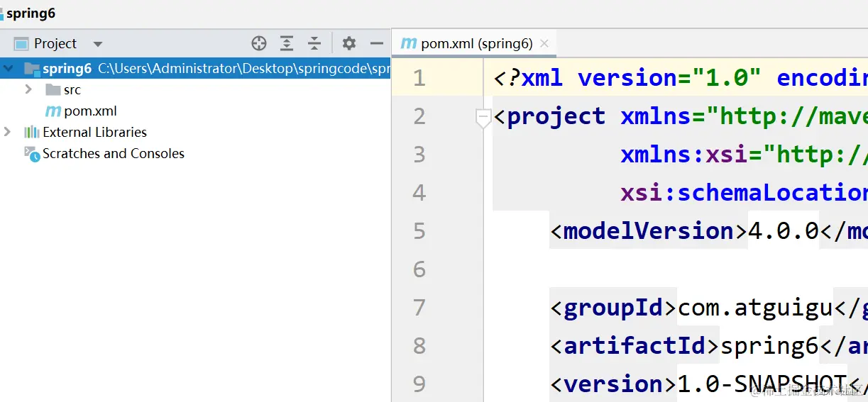The width and height of the screenshot is (868, 402).
Task: Select External Libraries tree item
Action: 94,132
